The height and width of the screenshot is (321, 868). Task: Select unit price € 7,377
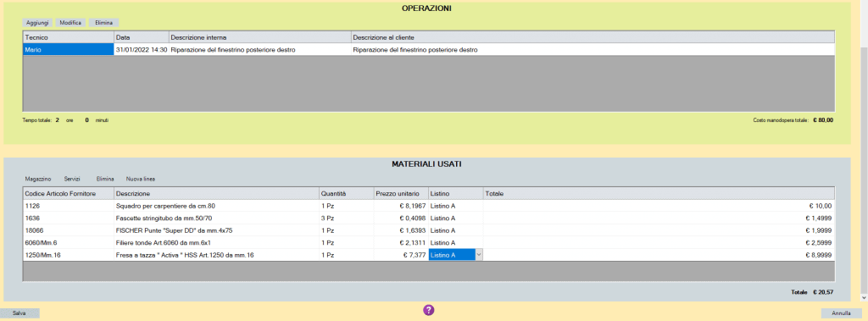pos(401,255)
